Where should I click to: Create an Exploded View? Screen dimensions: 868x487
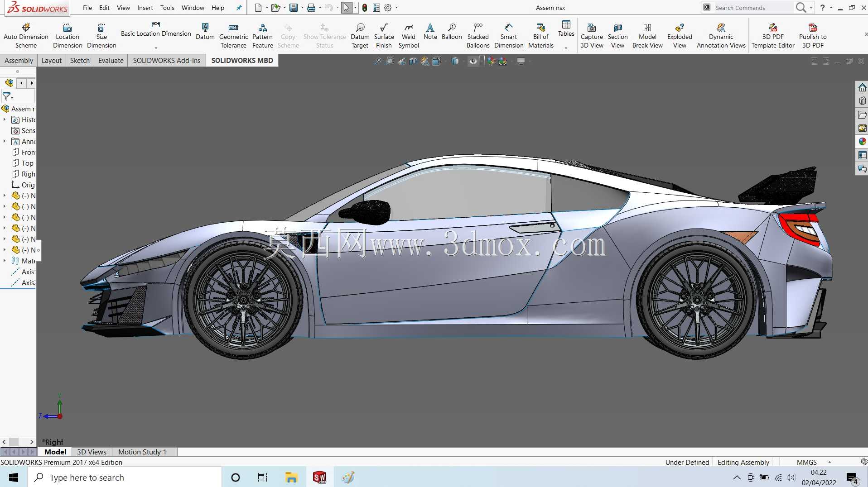click(679, 36)
